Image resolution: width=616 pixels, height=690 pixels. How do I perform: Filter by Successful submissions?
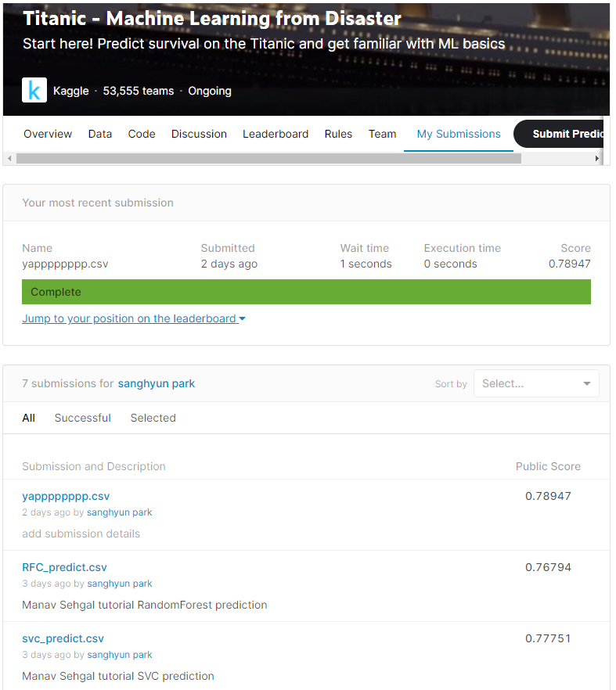click(83, 418)
